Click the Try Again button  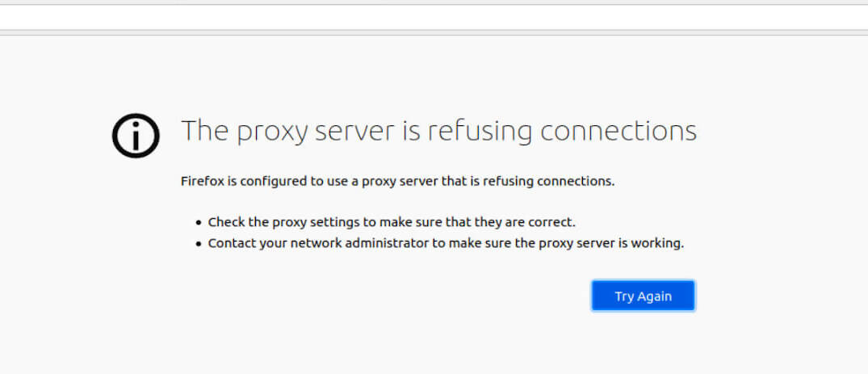tap(643, 296)
